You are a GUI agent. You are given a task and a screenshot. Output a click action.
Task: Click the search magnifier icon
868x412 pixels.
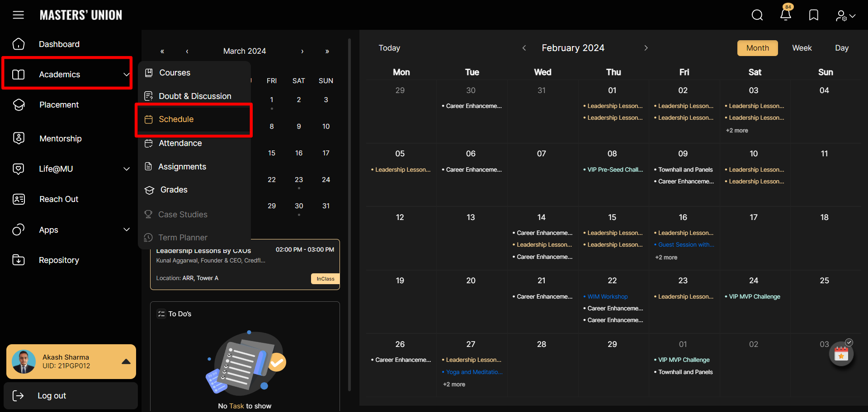tap(757, 15)
